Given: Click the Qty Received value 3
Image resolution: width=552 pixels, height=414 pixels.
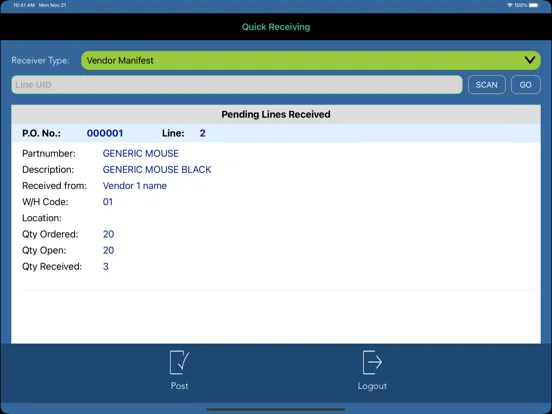Looking at the screenshot, I should coord(106,266).
